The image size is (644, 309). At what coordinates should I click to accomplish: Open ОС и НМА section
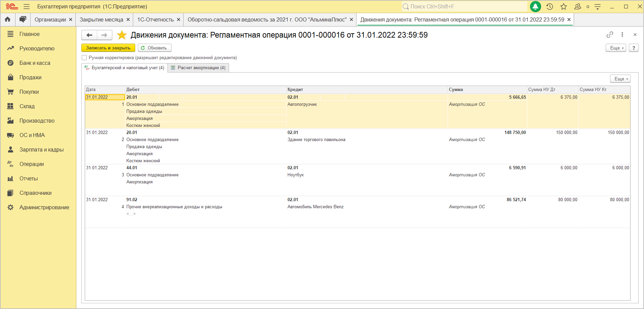38,135
